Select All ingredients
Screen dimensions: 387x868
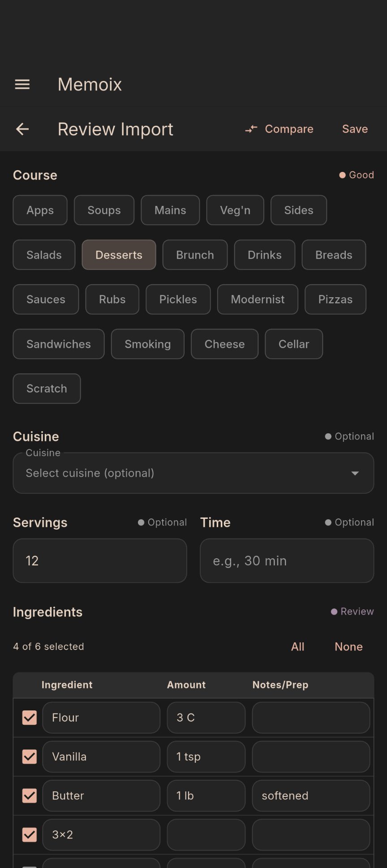coord(297,646)
